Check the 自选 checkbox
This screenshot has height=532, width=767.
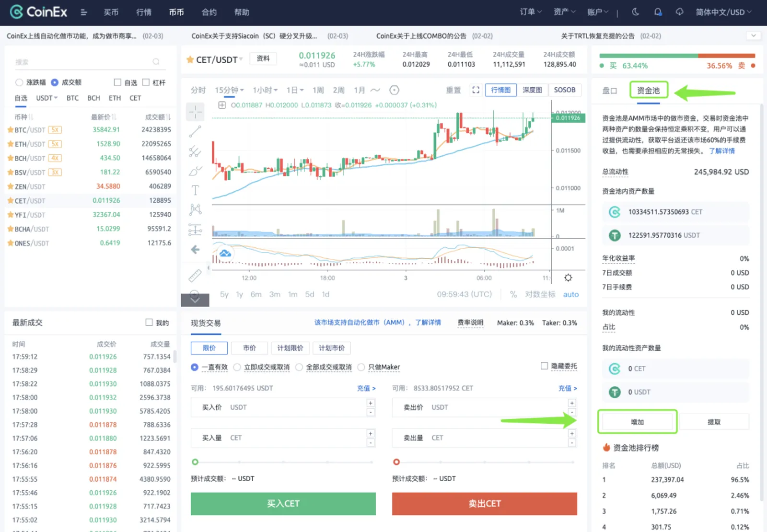point(117,82)
